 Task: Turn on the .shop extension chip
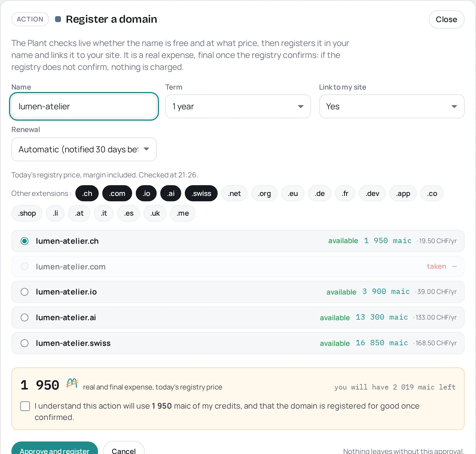tap(27, 213)
